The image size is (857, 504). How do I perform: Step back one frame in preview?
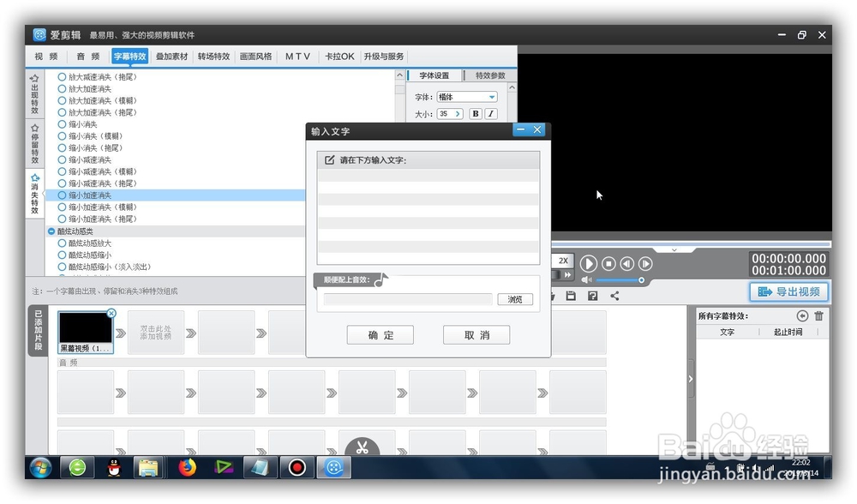[627, 263]
